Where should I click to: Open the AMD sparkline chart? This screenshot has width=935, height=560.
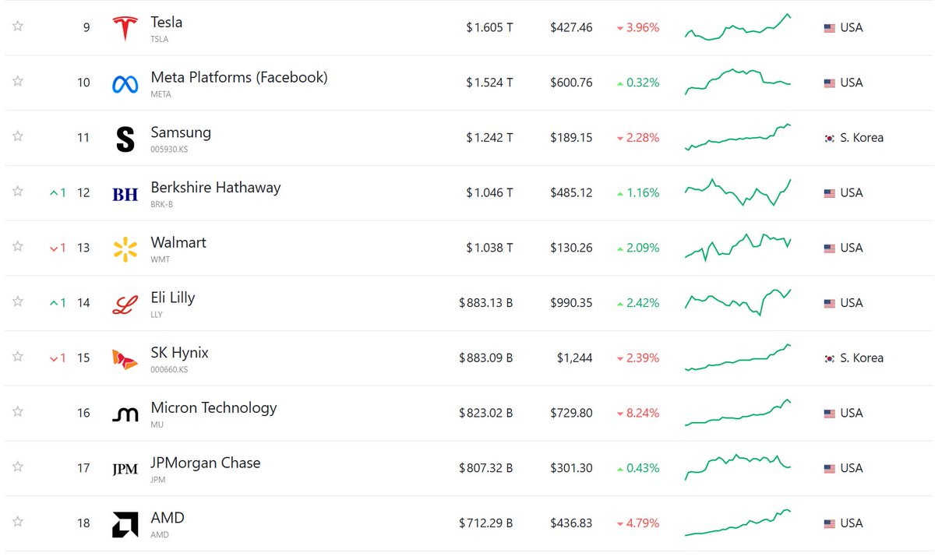738,523
